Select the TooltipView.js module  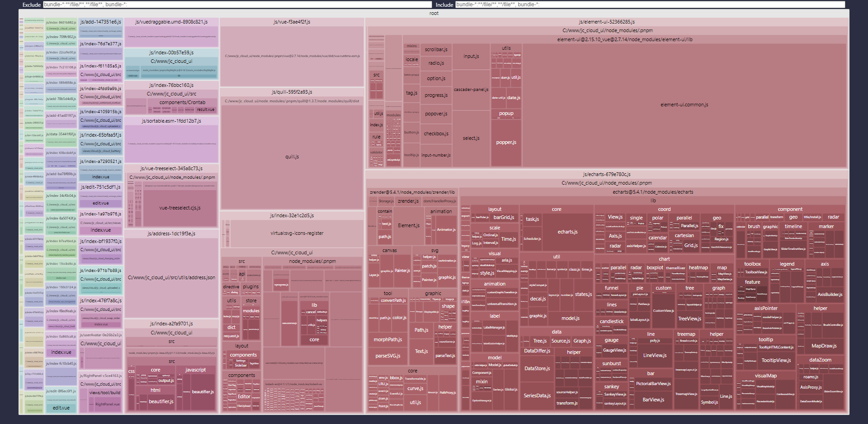776,360
